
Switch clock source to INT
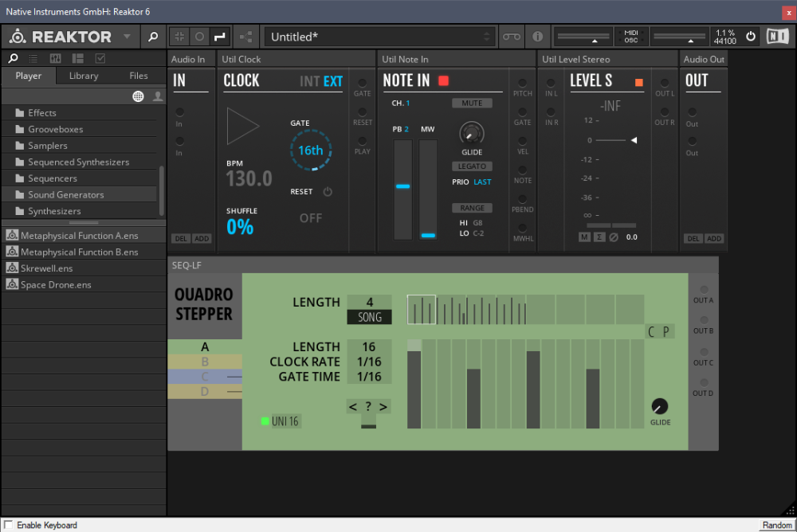(x=309, y=81)
